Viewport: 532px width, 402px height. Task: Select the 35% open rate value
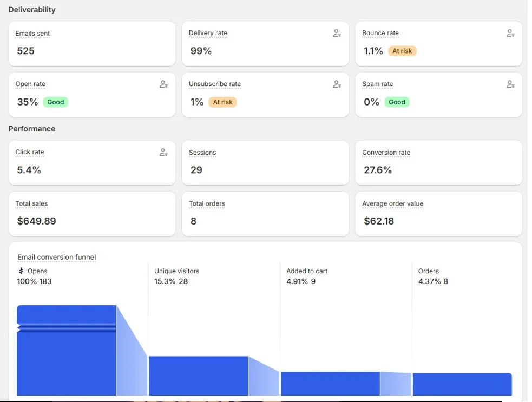(28, 102)
